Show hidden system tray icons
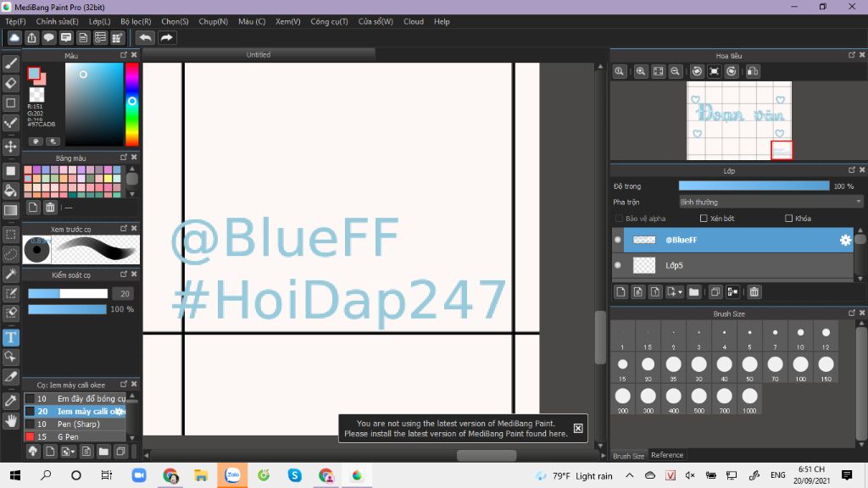The image size is (868, 488). point(630,475)
